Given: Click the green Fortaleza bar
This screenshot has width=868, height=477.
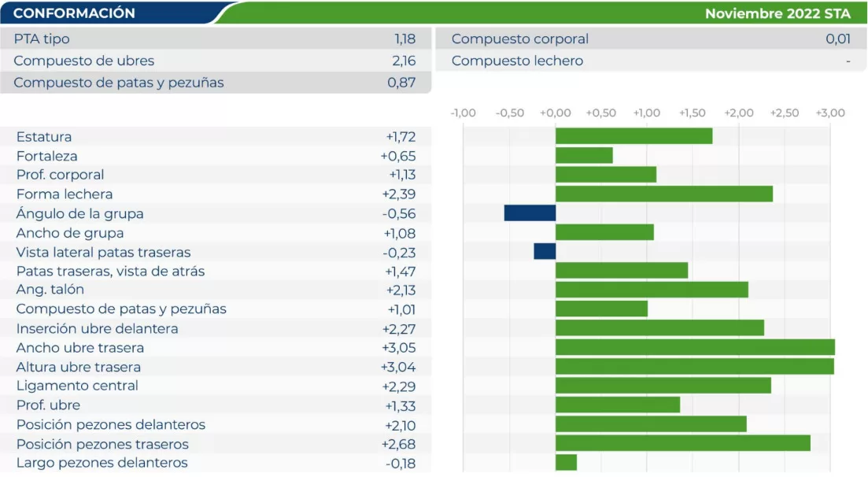Looking at the screenshot, I should click(x=584, y=156).
